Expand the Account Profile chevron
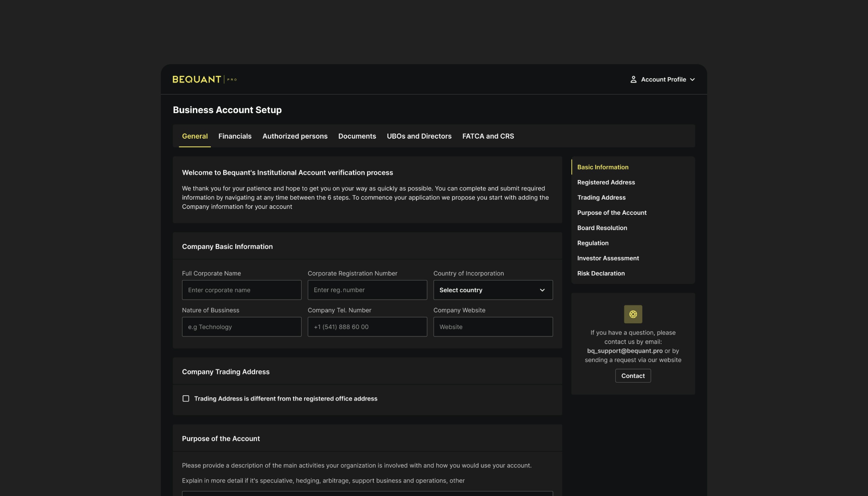 [692, 80]
